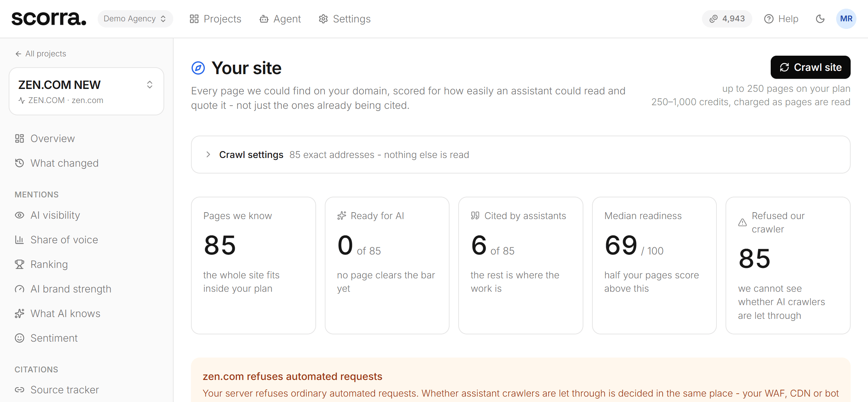The width and height of the screenshot is (868, 402).
Task: Click the Agent robot icon
Action: pyautogui.click(x=264, y=19)
